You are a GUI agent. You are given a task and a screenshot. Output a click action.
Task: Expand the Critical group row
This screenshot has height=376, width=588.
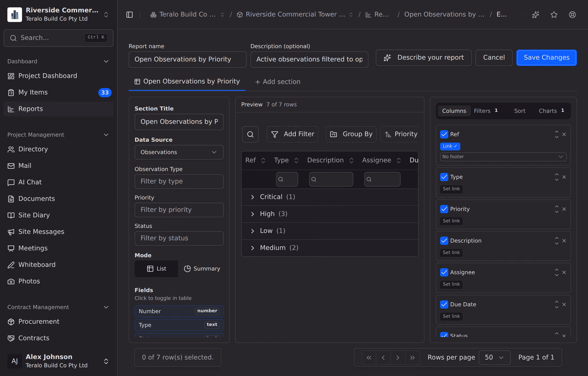pyautogui.click(x=252, y=197)
